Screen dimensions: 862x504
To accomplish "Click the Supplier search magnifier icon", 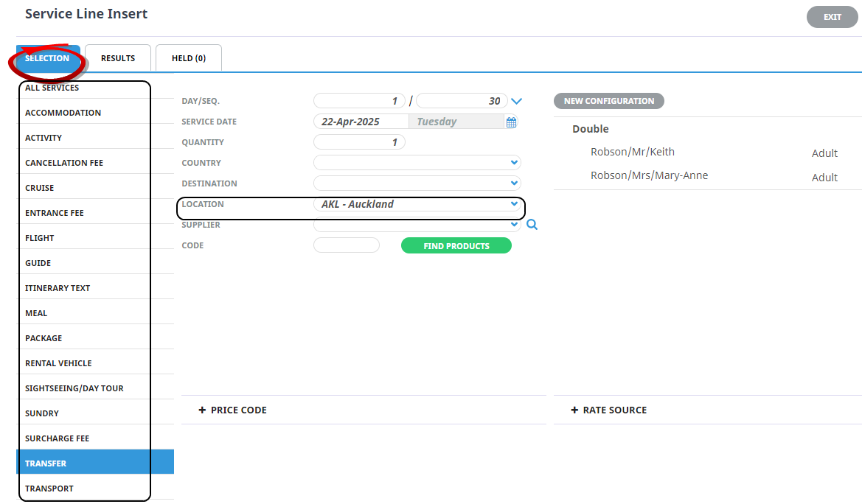I will click(x=532, y=225).
